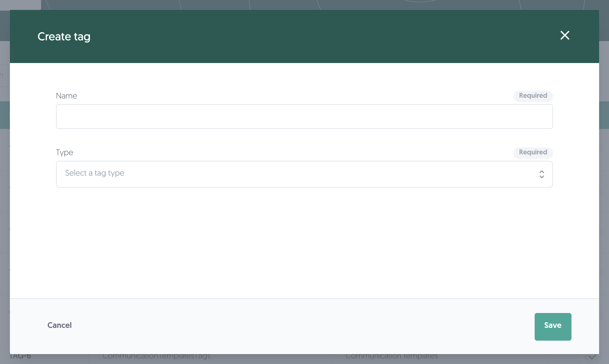Click the CommunicationTemplatesTags cell behind the dialog
The image size is (609, 364).
click(156, 357)
